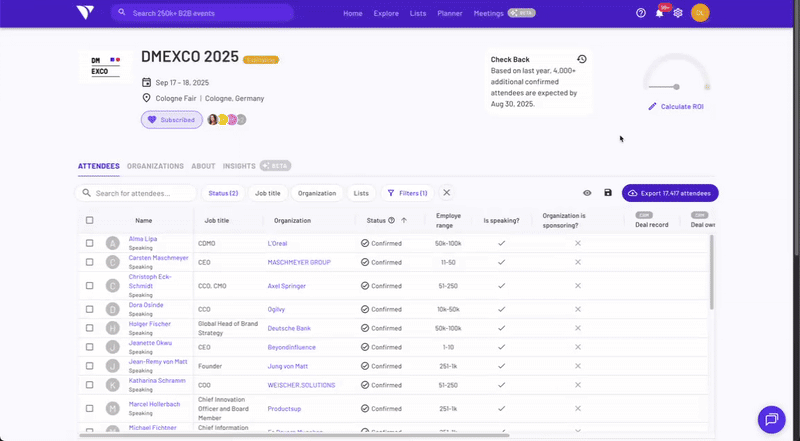Open Explore in top navigation
Viewport: 800px width, 441px height.
pyautogui.click(x=386, y=13)
